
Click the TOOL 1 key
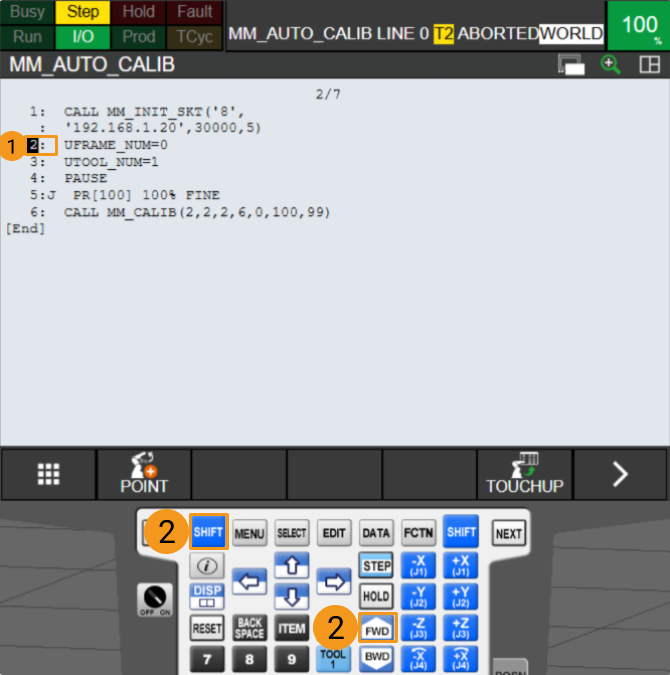(333, 659)
